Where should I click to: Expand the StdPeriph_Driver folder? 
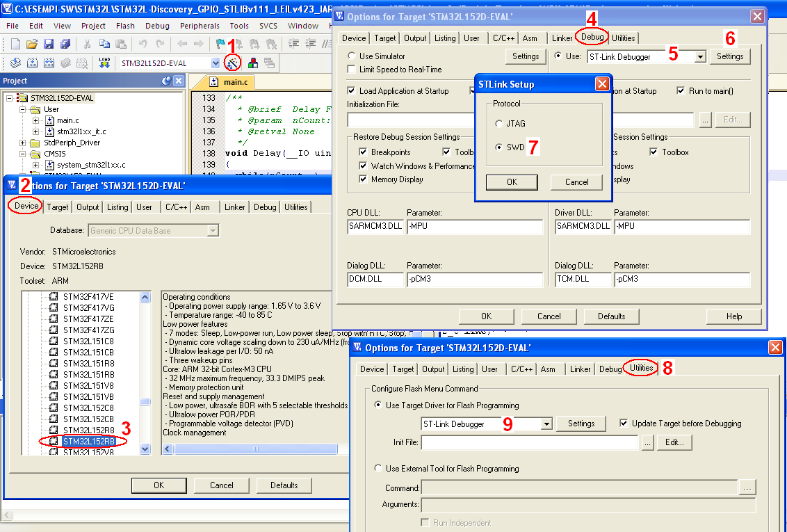tap(22, 143)
